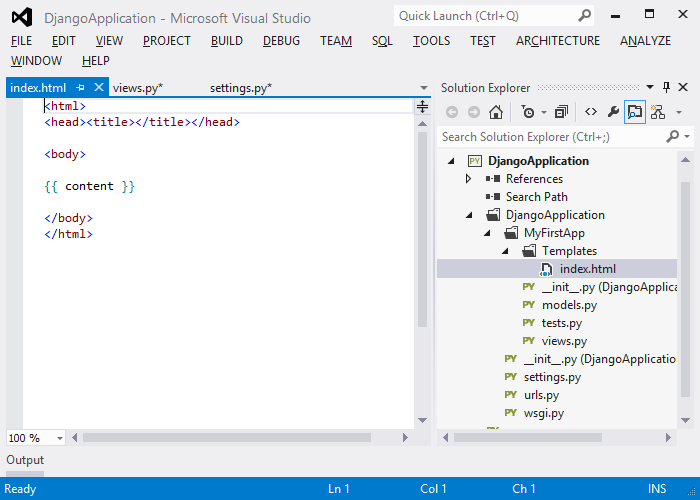Screen dimensions: 700x500
Task: Switch to the settings.py* tab
Action: (x=241, y=88)
